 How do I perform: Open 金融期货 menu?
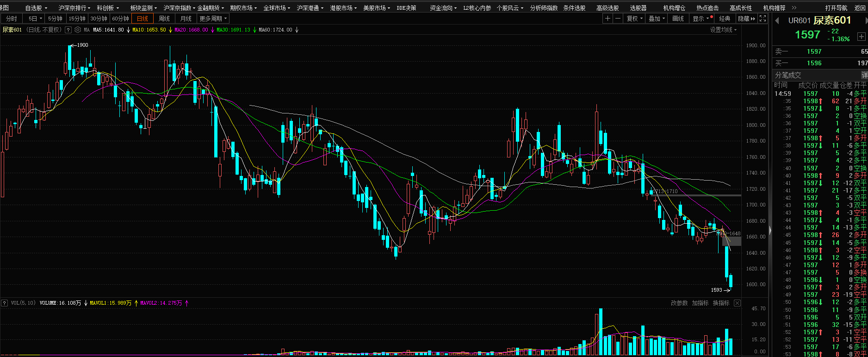point(211,8)
